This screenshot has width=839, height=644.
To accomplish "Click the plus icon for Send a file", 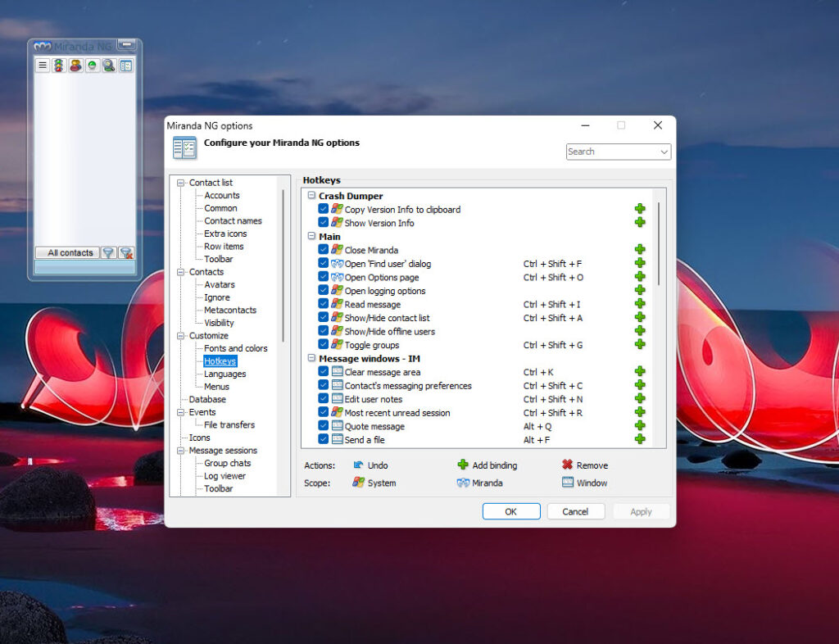I will click(640, 439).
